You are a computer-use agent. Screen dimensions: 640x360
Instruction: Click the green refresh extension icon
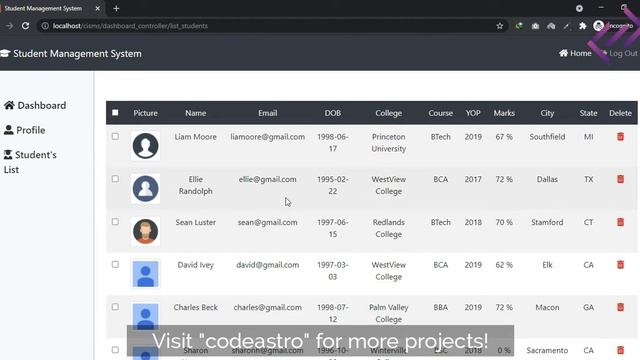pyautogui.click(x=519, y=26)
